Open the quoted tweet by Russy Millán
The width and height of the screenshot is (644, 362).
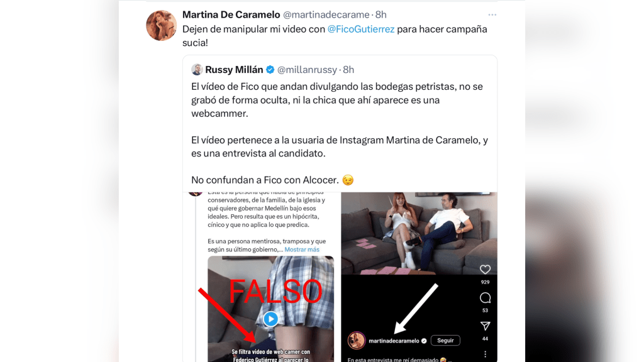(340, 123)
